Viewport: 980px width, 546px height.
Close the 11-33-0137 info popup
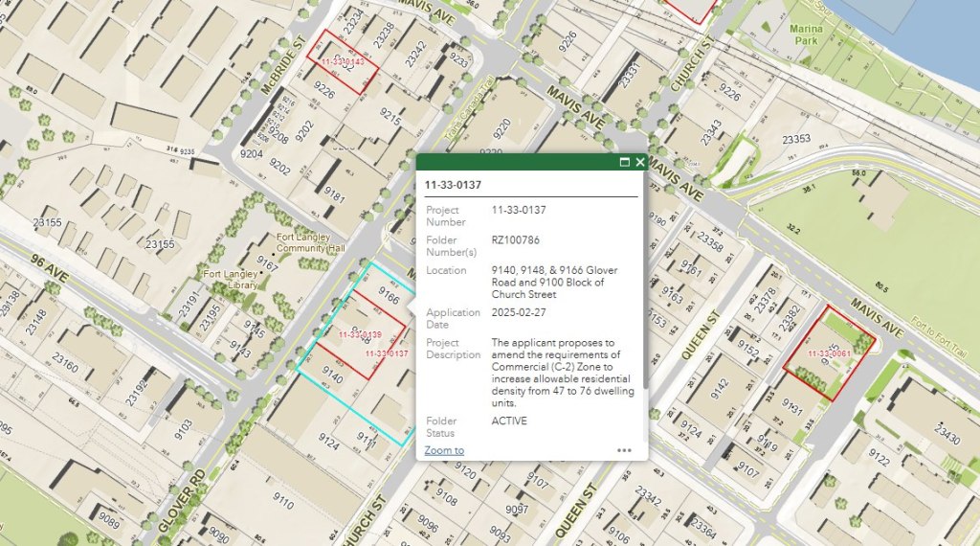(x=640, y=163)
